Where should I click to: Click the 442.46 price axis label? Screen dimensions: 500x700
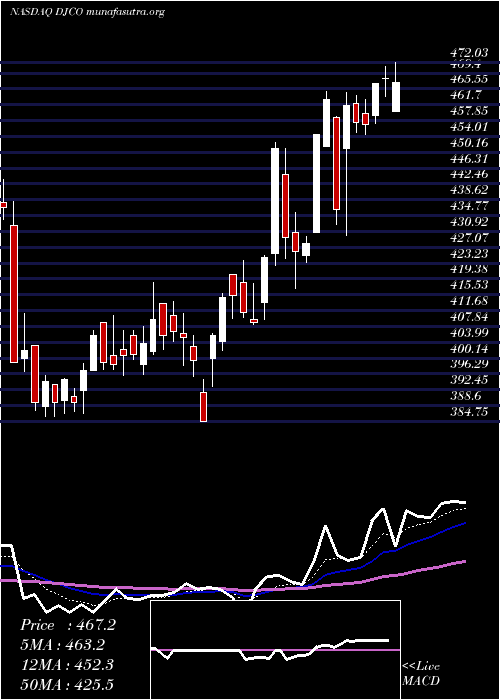(469, 174)
